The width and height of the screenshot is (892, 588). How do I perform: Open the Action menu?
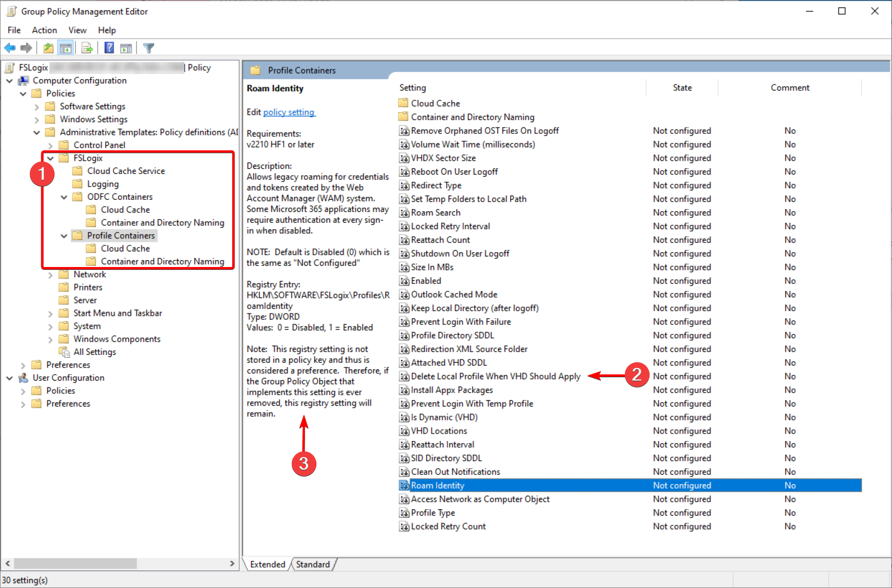click(x=44, y=30)
